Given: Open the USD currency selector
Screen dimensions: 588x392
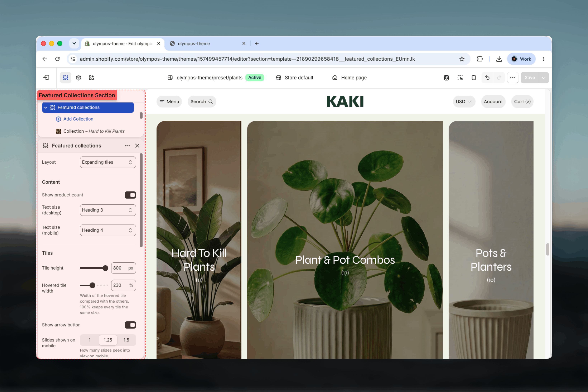Looking at the screenshot, I should click(x=464, y=102).
